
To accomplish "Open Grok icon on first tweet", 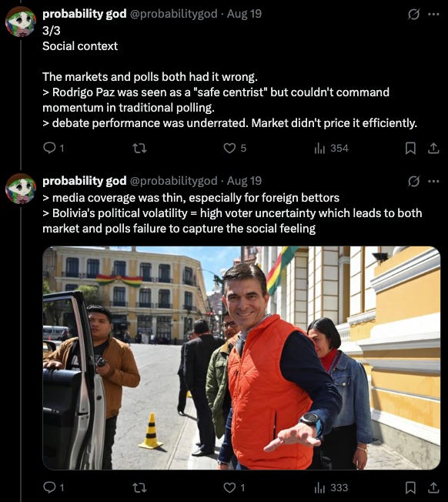I will 413,14.
